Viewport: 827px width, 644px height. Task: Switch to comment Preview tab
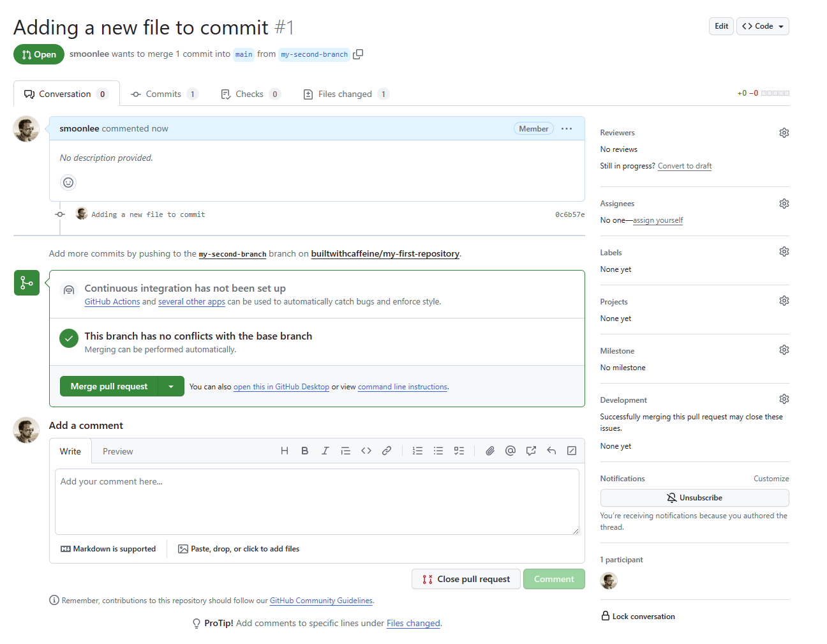118,452
